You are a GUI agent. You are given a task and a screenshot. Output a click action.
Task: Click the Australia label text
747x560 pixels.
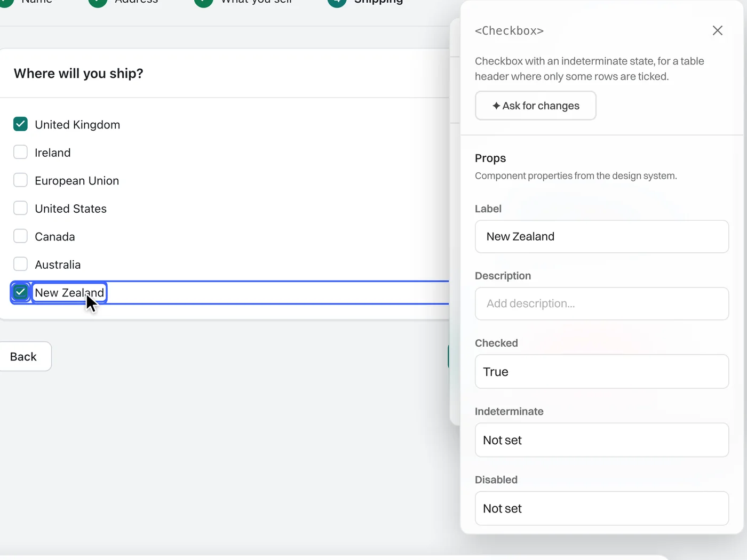pyautogui.click(x=58, y=265)
